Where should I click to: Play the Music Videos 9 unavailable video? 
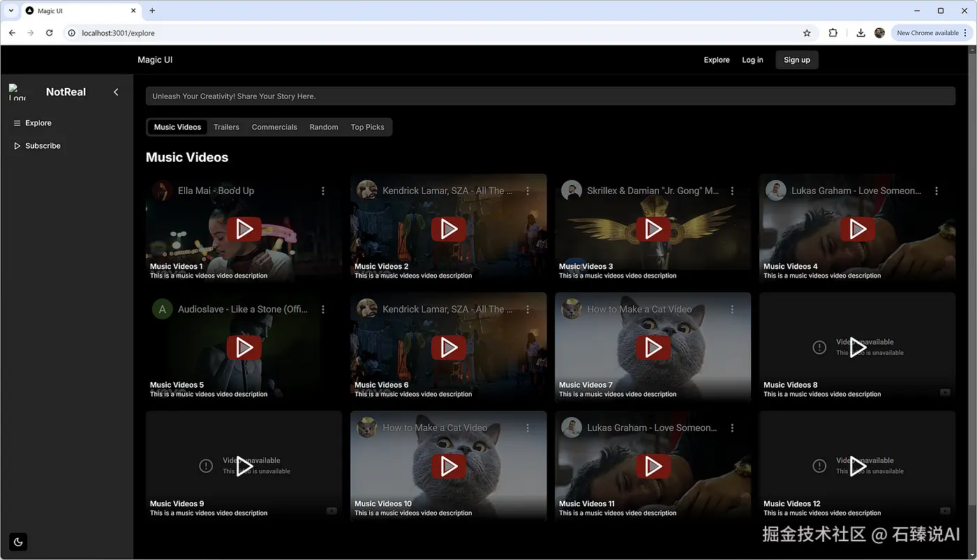pos(244,466)
